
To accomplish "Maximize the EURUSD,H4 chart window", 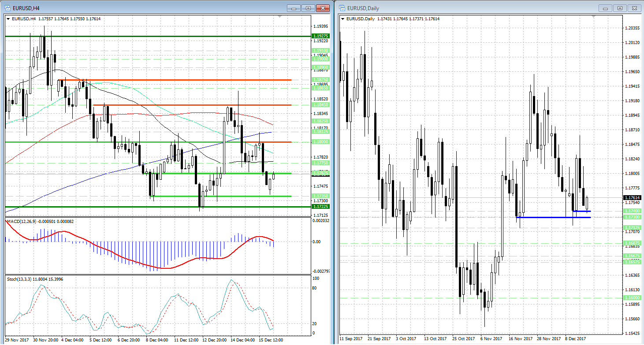I will 308,8.
